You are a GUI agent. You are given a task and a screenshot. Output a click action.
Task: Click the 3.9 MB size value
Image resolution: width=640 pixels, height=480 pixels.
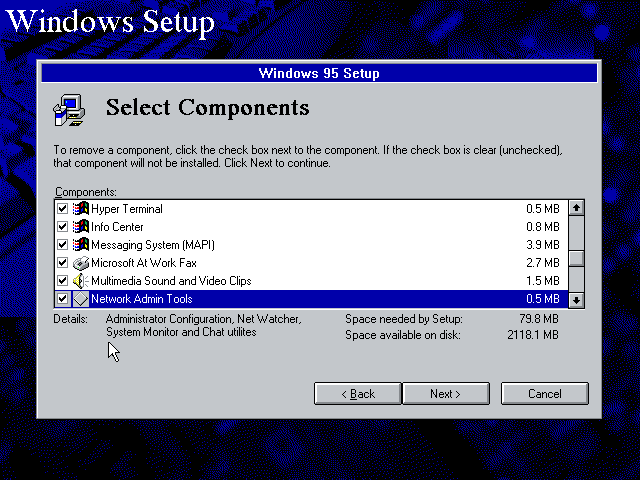point(542,245)
